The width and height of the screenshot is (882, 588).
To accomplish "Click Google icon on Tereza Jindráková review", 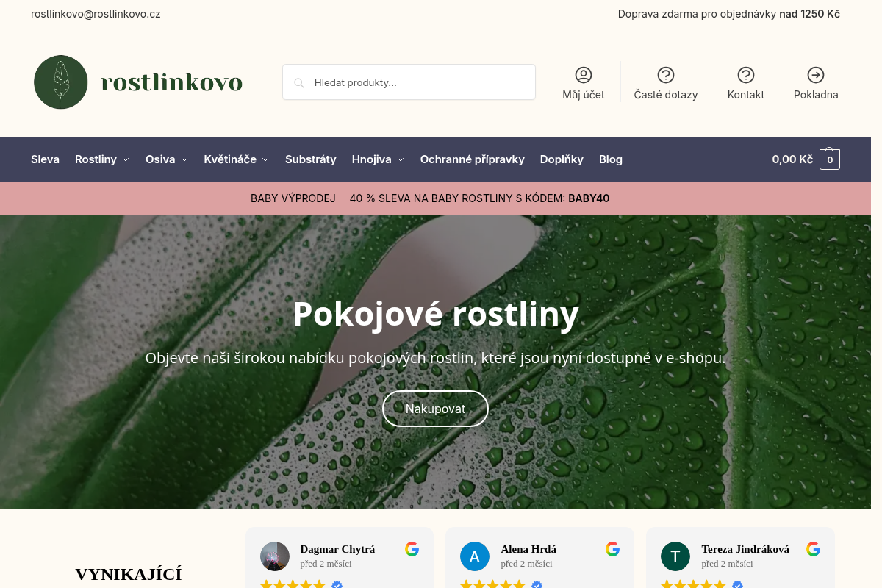I will (x=814, y=549).
